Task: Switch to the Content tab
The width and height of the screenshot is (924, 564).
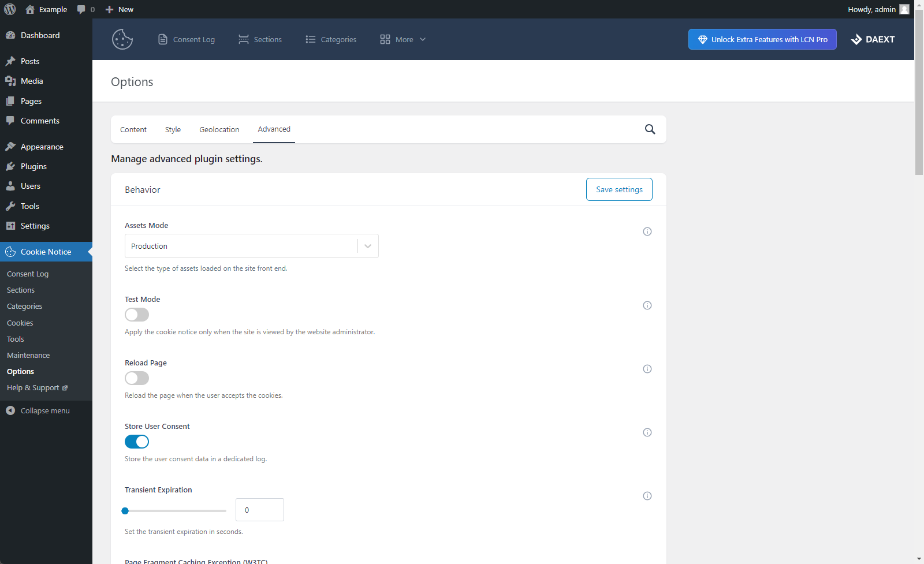Action: pyautogui.click(x=133, y=129)
